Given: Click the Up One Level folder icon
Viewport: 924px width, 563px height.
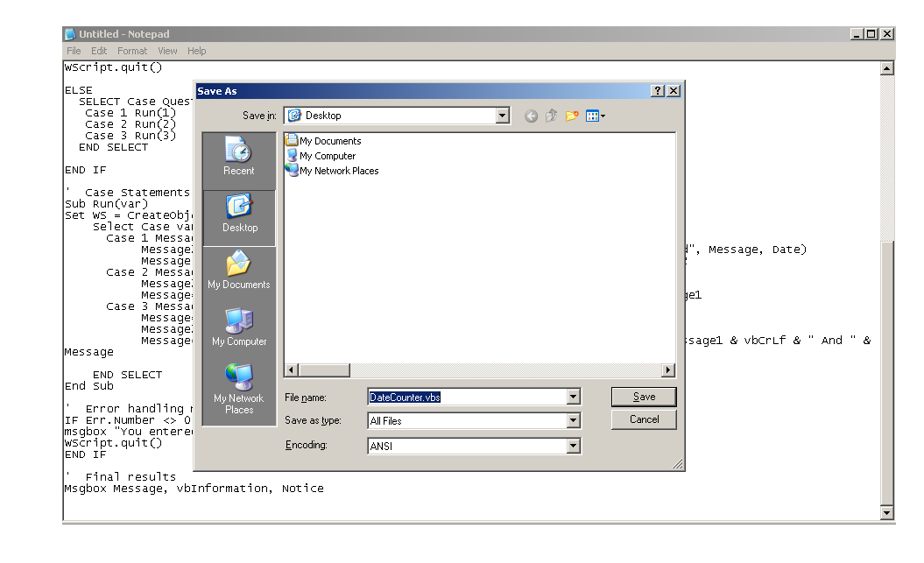Looking at the screenshot, I should point(551,115).
